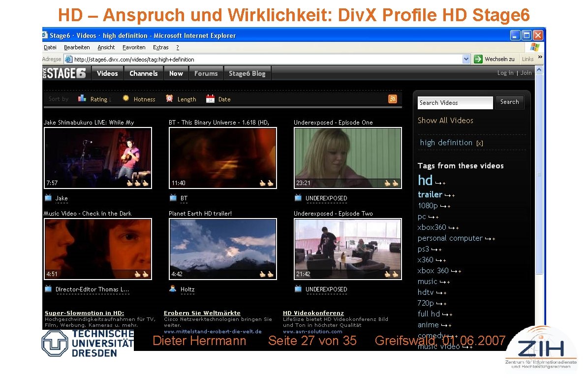Screen dimensions: 588x378
Task: Click the Date calendar icon
Action: [210, 98]
